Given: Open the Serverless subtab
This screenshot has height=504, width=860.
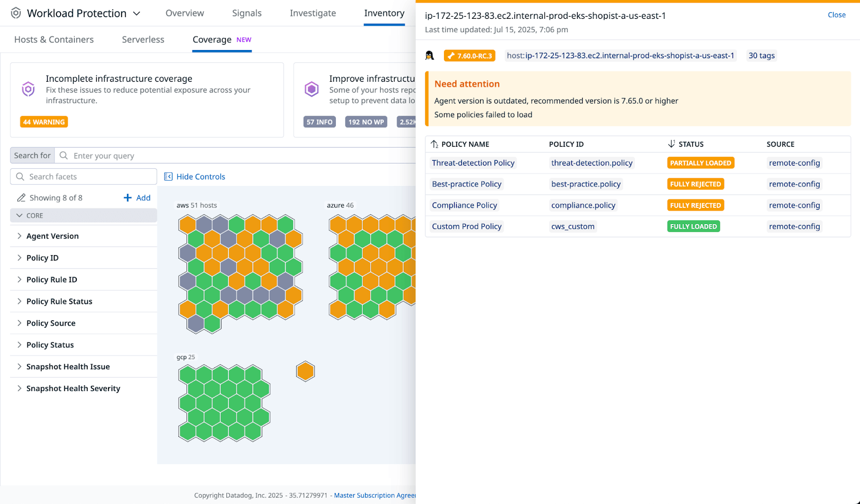Looking at the screenshot, I should click(143, 39).
